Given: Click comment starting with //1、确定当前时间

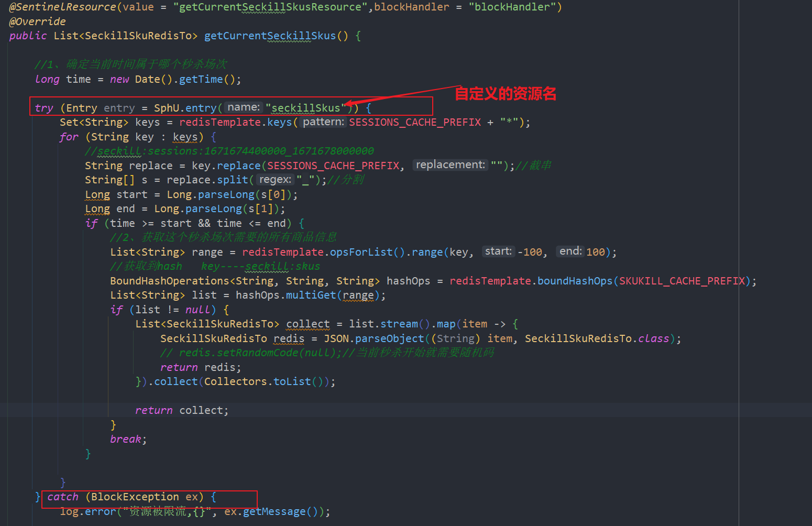Looking at the screenshot, I should 130,64.
